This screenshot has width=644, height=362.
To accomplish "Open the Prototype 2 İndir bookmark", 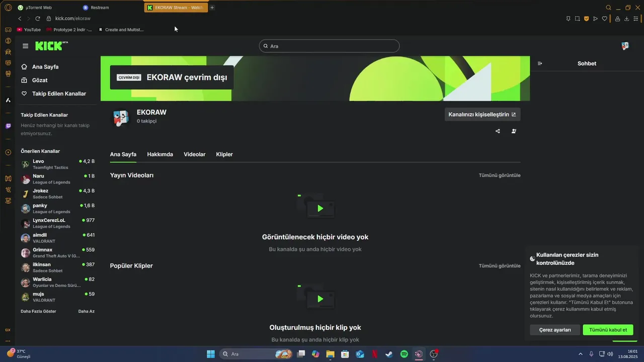I will pos(69,30).
